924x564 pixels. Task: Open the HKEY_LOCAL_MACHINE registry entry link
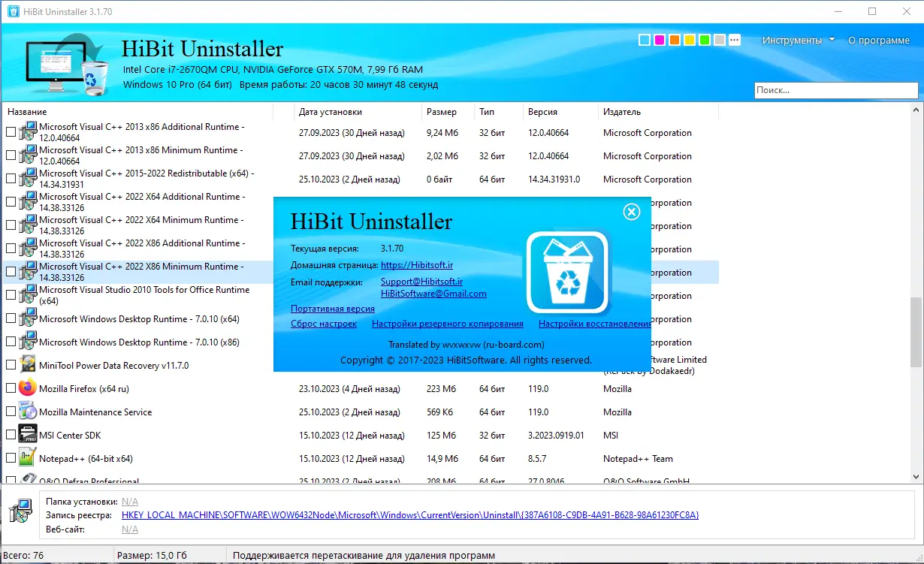tap(410, 515)
